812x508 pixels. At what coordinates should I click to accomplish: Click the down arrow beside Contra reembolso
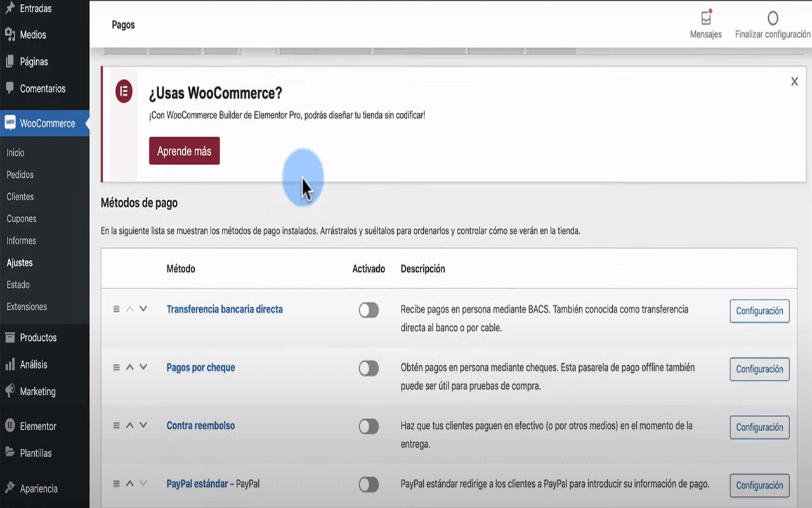(x=143, y=426)
